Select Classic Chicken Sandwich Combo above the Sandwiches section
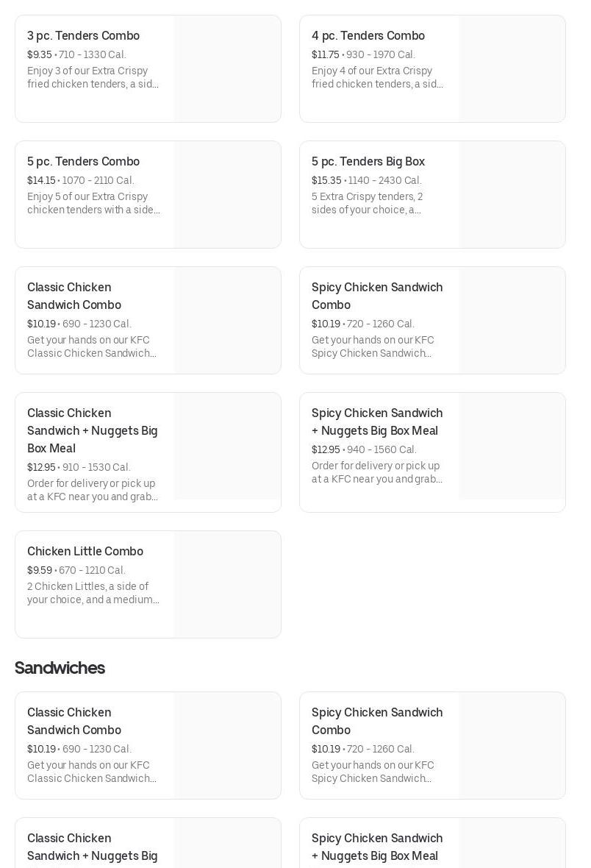The height and width of the screenshot is (868, 591). coord(74,296)
